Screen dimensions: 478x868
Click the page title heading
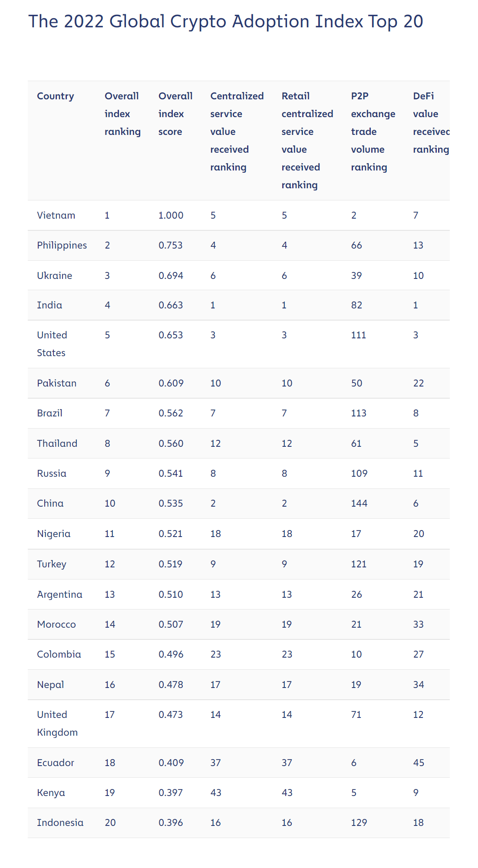(226, 22)
